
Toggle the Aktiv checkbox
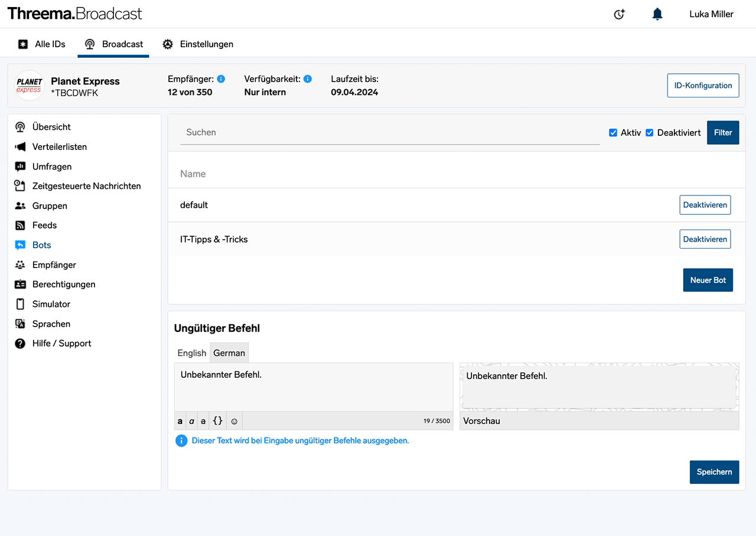[613, 133]
